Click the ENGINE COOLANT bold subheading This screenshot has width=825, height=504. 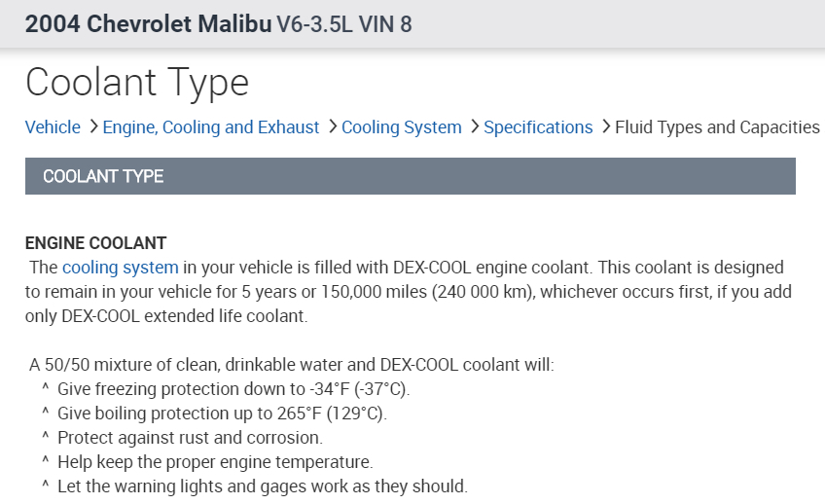[95, 243]
